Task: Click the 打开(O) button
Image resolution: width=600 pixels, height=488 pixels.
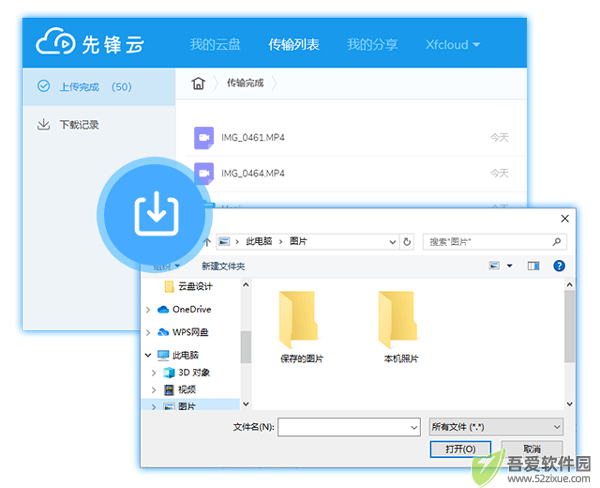Action: click(460, 449)
